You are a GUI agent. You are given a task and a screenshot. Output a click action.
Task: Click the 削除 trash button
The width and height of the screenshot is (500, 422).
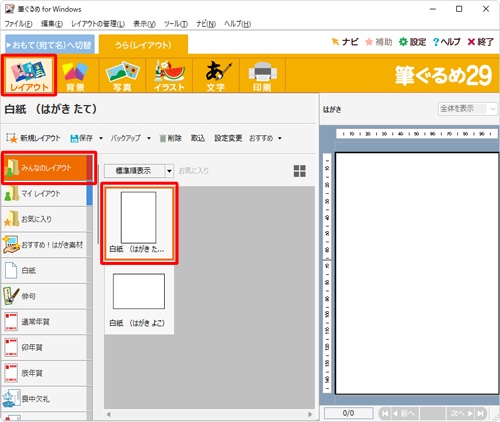coord(170,138)
